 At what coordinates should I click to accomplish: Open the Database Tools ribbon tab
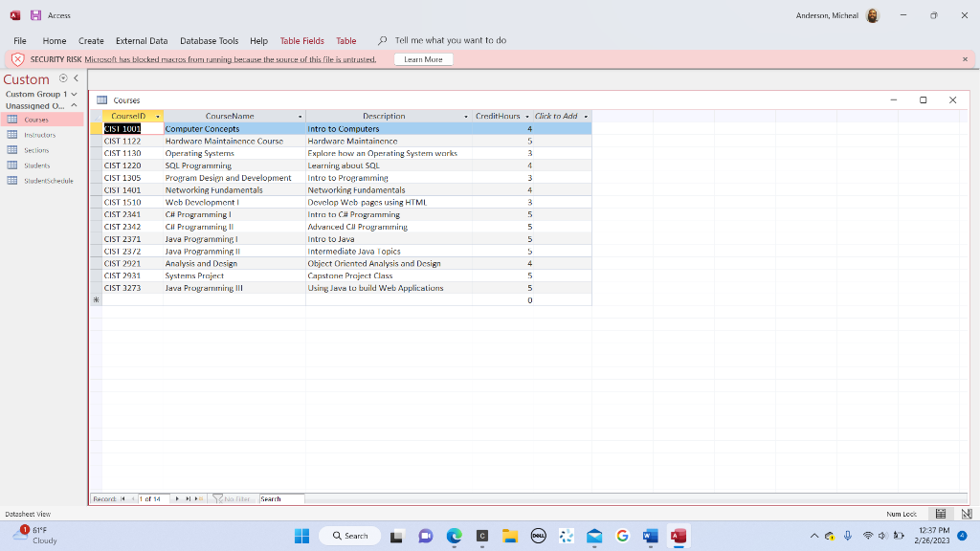(210, 40)
